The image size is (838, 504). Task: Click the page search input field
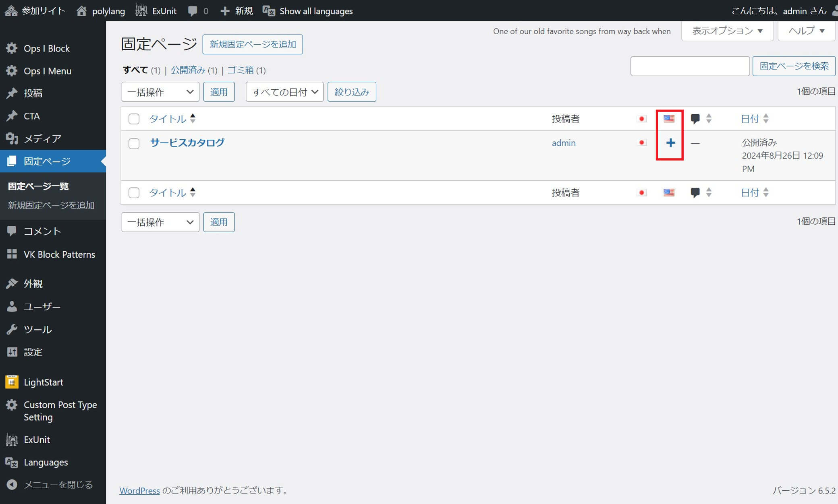tap(690, 66)
